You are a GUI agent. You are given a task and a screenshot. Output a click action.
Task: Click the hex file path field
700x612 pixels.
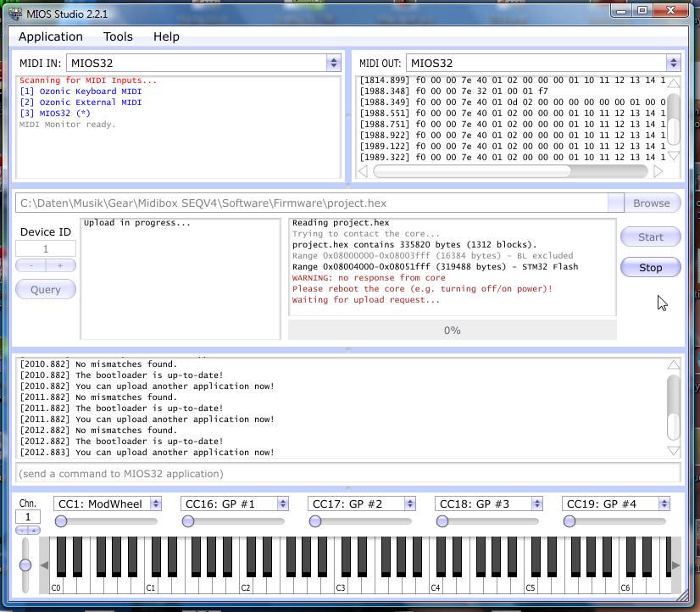[x=312, y=203]
